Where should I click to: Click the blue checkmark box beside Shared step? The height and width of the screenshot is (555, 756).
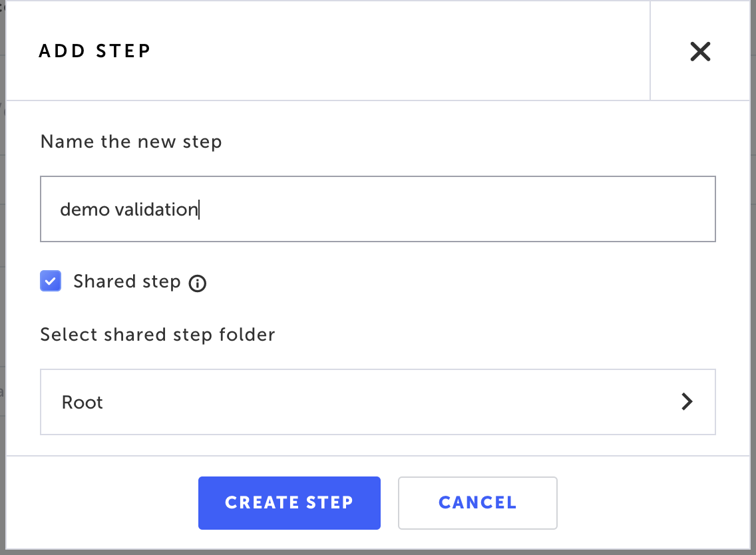pyautogui.click(x=51, y=281)
